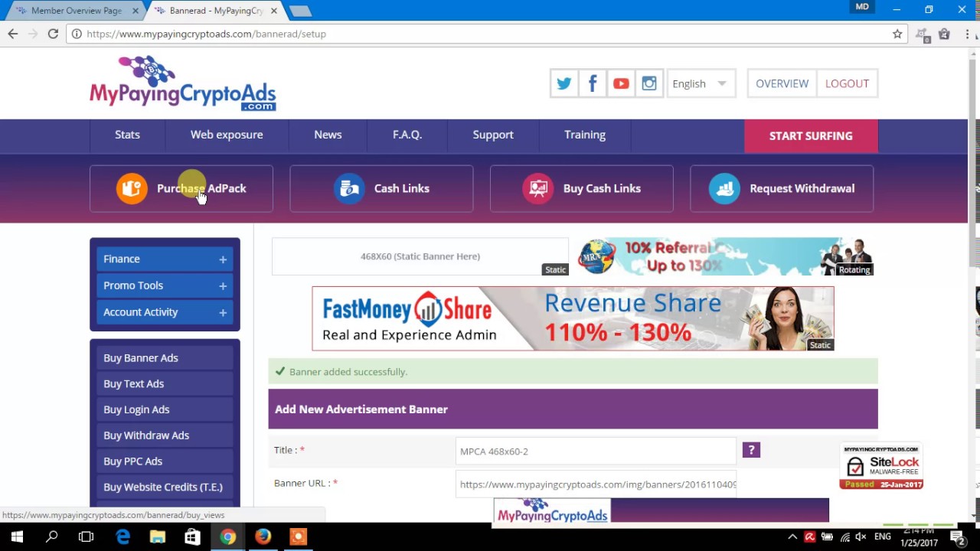Open News in the navigation bar
The width and height of the screenshot is (980, 551).
(x=328, y=135)
